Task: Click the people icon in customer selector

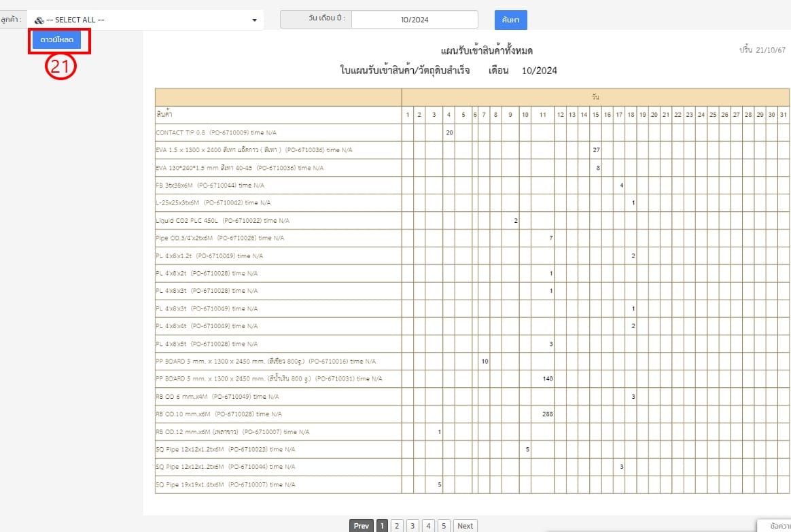Action: tap(39, 20)
